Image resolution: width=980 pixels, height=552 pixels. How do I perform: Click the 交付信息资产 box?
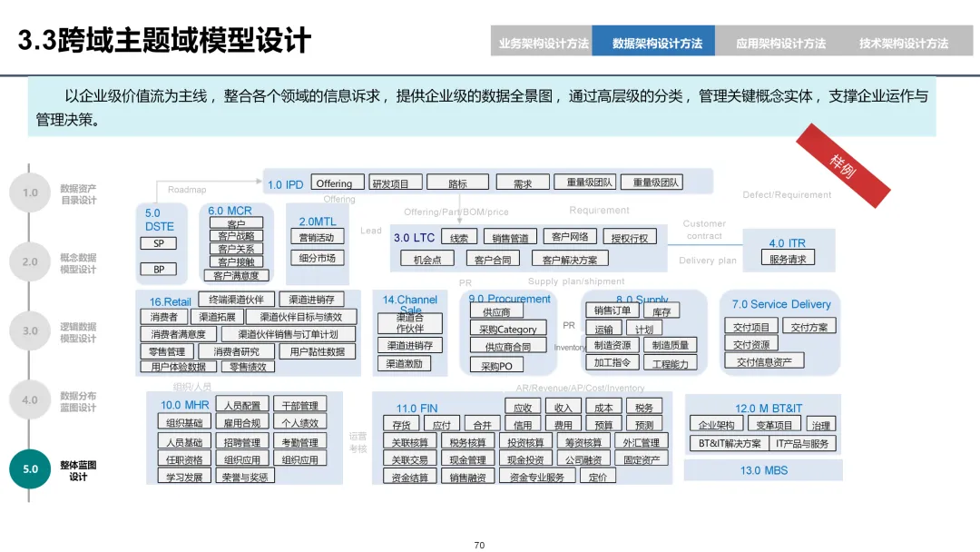tap(764, 361)
